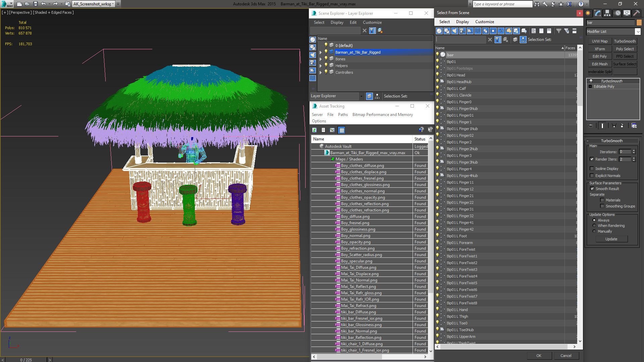The width and height of the screenshot is (644, 362).
Task: Enable Isoline Display checkbox
Action: tap(592, 169)
